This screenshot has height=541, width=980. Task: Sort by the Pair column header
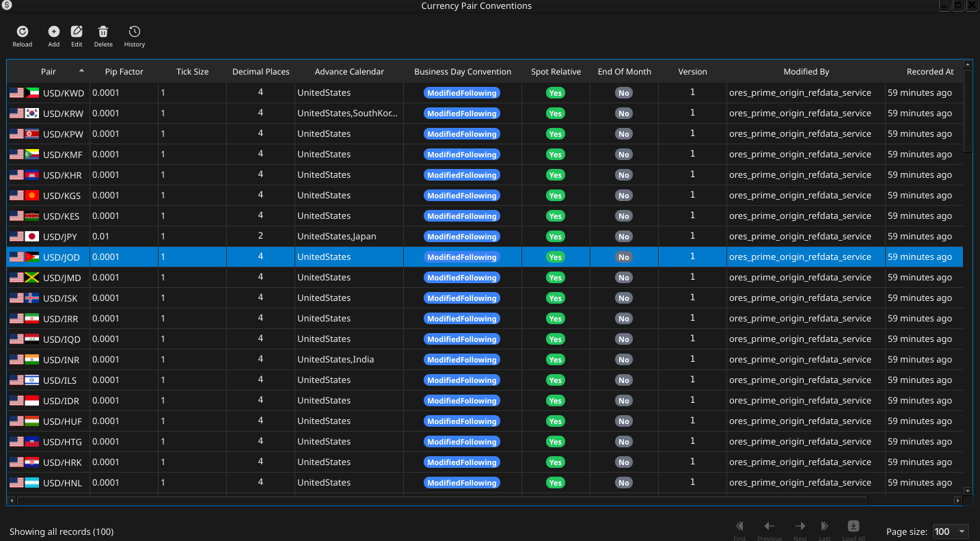click(49, 72)
